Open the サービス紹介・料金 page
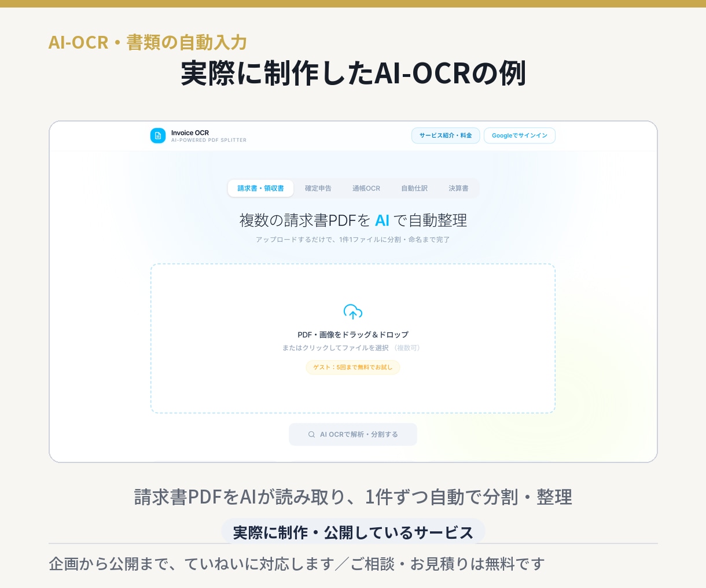This screenshot has width=706, height=588. coord(446,135)
